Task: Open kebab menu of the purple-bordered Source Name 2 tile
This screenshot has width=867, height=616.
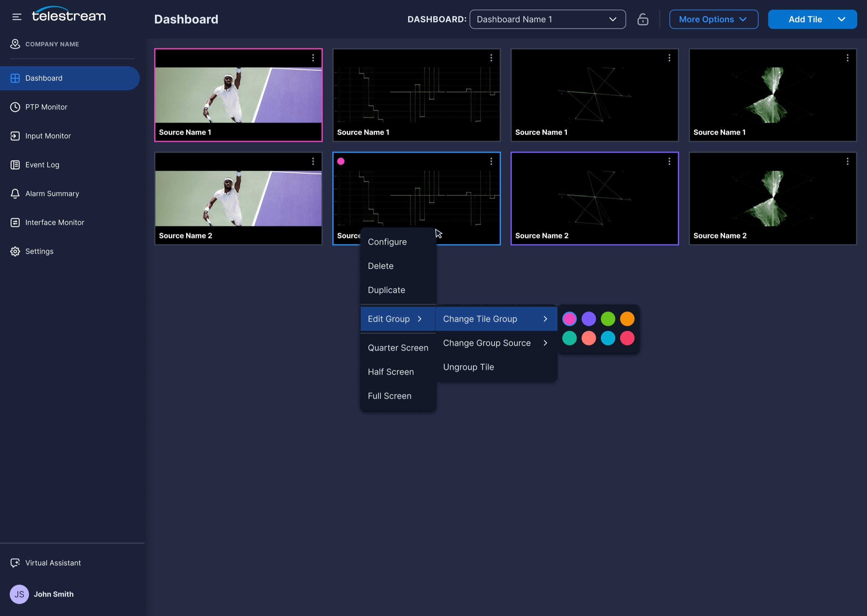Action: pos(669,161)
